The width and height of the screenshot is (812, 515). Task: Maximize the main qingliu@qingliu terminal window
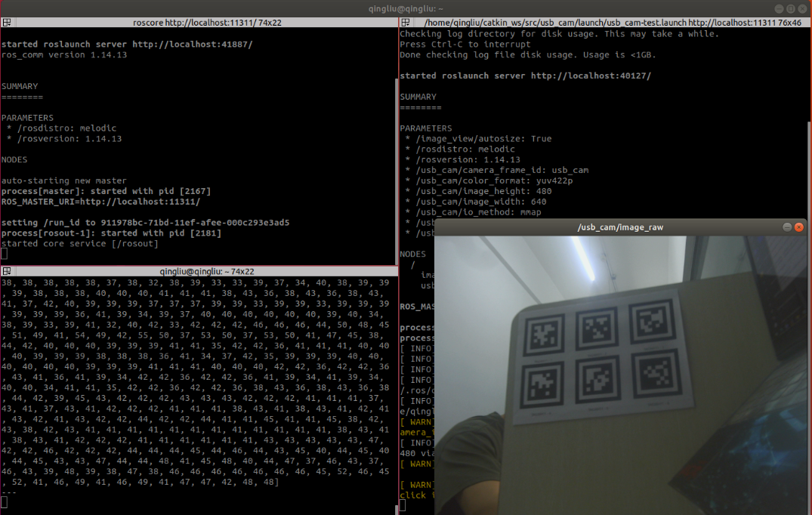pos(791,9)
